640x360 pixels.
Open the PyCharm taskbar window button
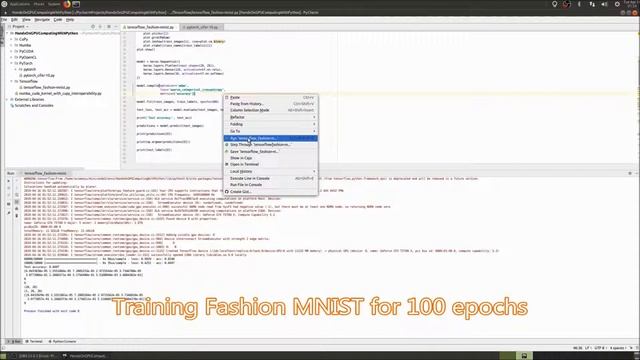(x=85, y=356)
